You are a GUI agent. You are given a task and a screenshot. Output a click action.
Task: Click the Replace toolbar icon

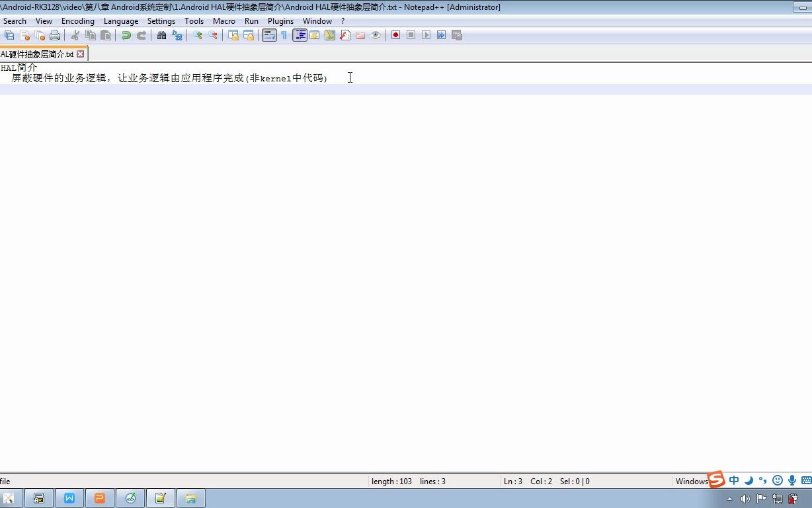[x=177, y=35]
